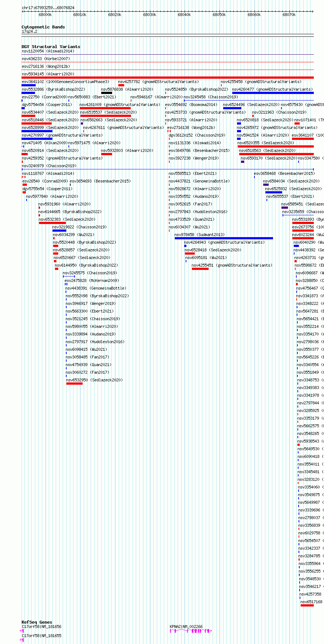The width and height of the screenshot is (324, 644).
Task: Open nsv4437821 (GenomeinaBottle) variant
Action: click(x=199, y=181)
